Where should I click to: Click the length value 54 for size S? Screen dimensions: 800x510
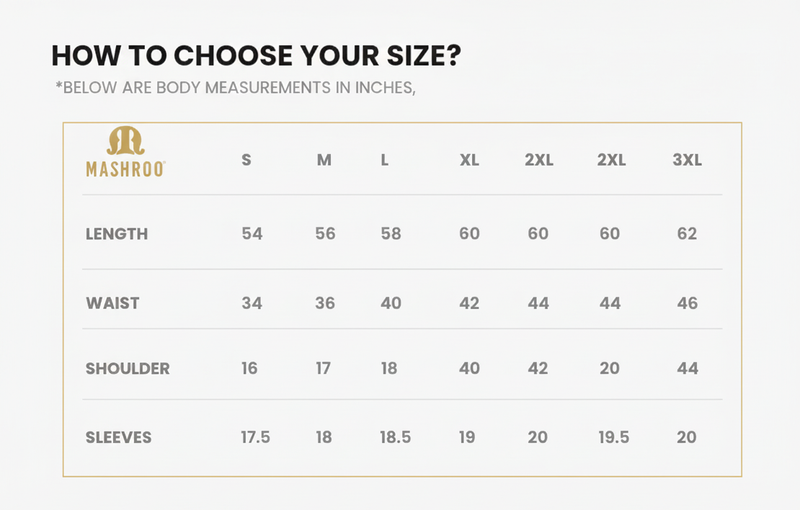(252, 234)
